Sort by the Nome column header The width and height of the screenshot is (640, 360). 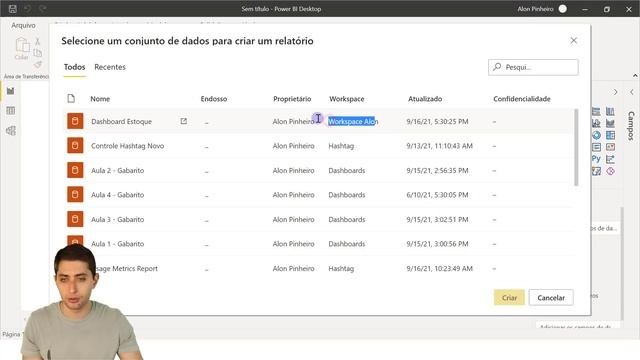100,99
